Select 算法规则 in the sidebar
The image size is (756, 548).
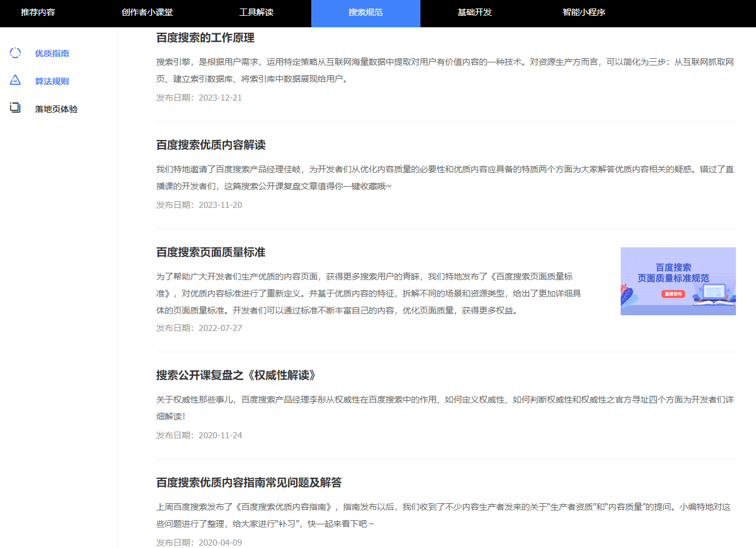52,81
